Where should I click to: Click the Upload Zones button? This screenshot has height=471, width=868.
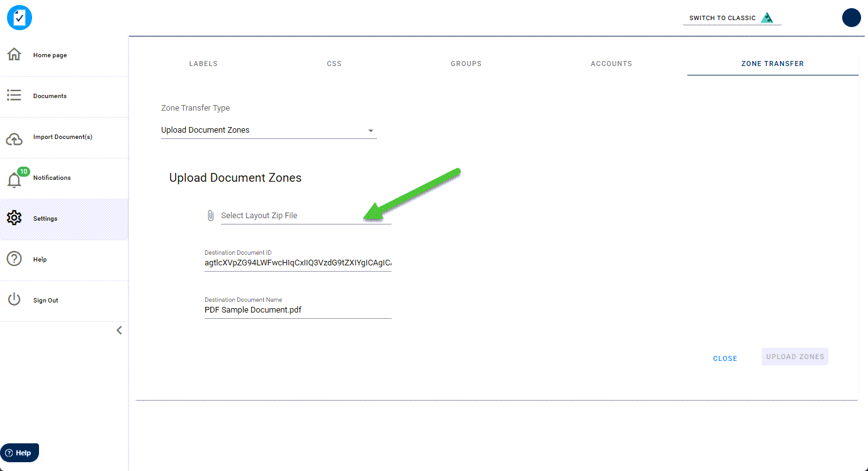(794, 356)
